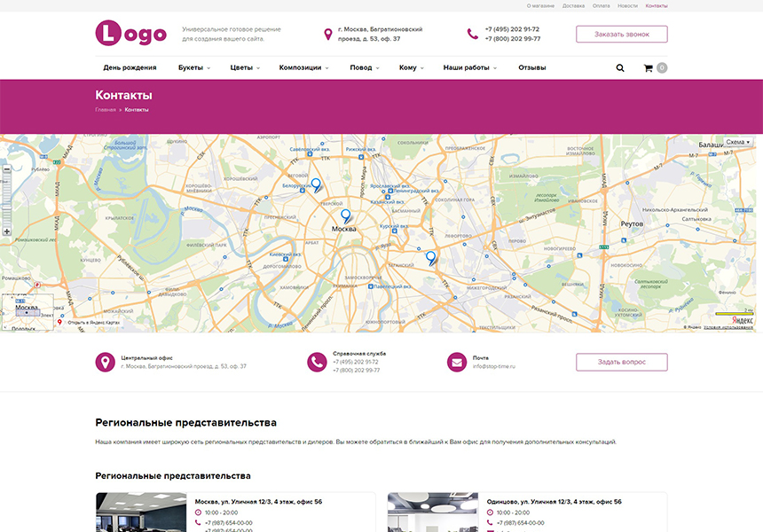The width and height of the screenshot is (763, 532).
Task: Click the phone icon in Москва office card
Action: click(x=198, y=523)
